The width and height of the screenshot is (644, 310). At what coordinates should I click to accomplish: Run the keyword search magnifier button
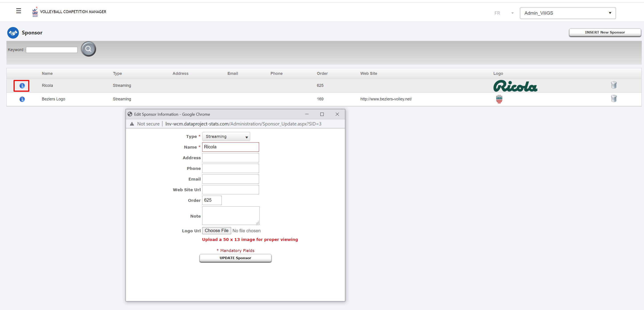tap(88, 49)
